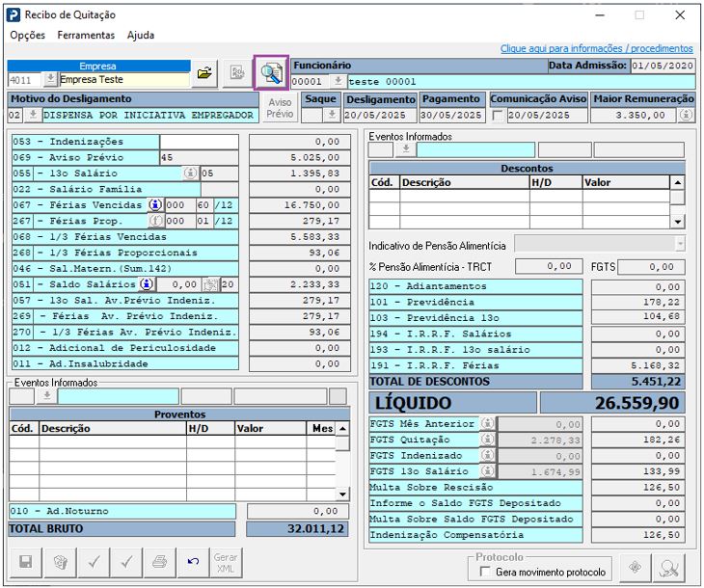Viewport: 704px width, 588px height.
Task: Click the info icon for FGTS Quitação
Action: coord(487,440)
